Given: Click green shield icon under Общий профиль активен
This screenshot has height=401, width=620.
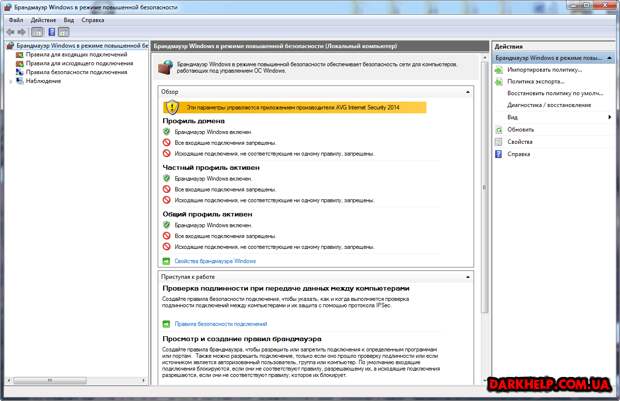Looking at the screenshot, I should (166, 225).
